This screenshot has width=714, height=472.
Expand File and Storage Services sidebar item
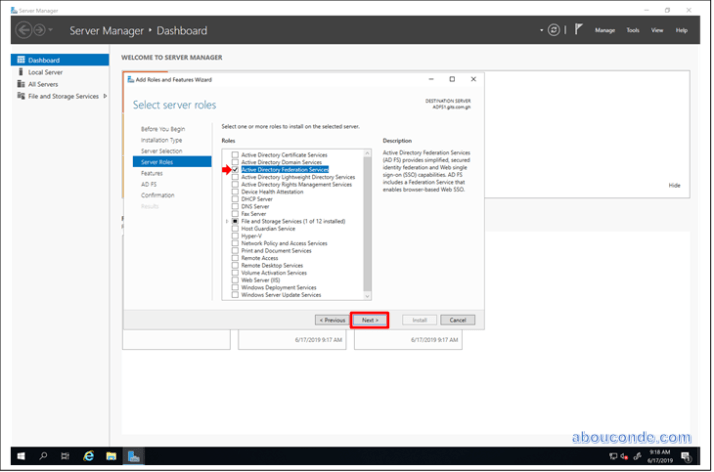coord(104,96)
